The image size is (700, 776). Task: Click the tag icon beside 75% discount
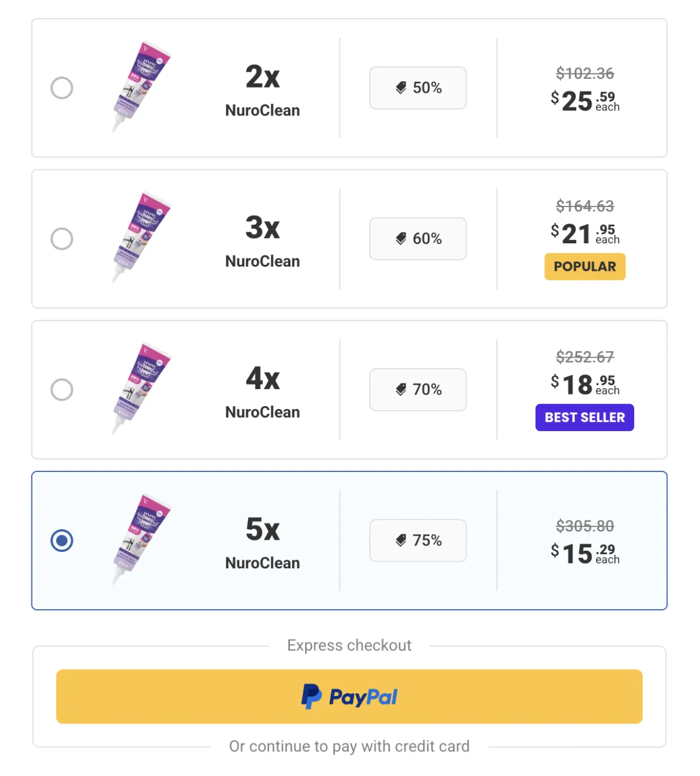pyautogui.click(x=401, y=540)
